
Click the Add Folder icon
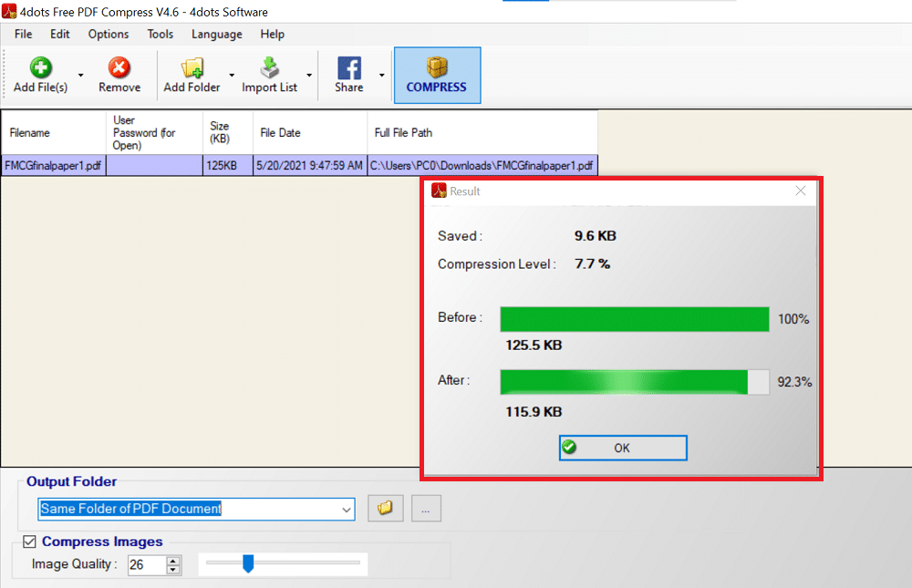(x=192, y=68)
